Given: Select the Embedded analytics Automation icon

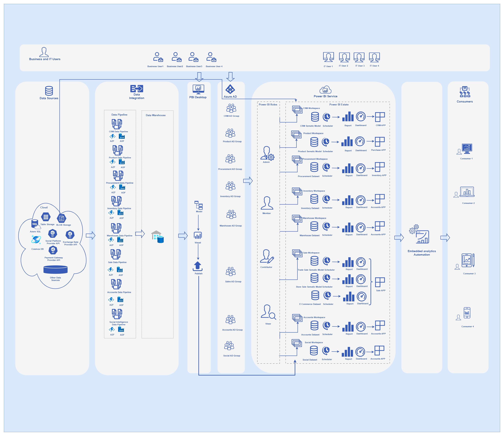Looking at the screenshot, I should 419,234.
